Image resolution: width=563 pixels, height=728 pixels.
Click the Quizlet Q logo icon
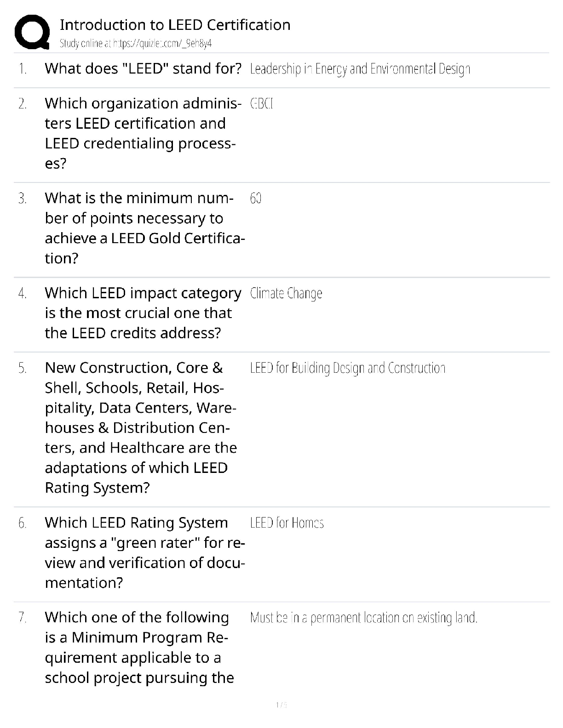[32, 32]
